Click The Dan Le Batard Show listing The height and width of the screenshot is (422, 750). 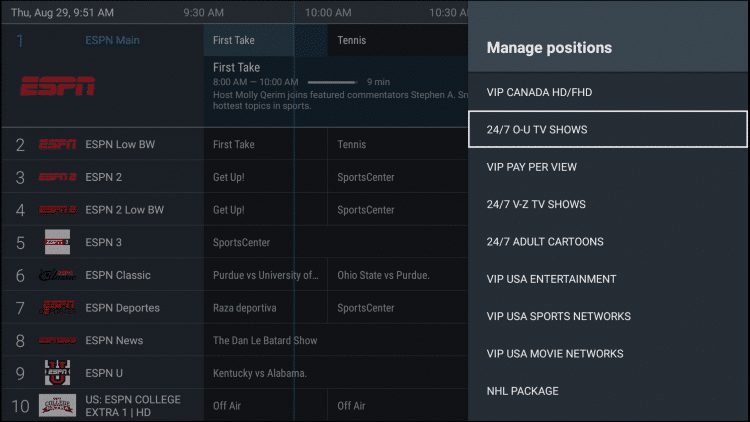[265, 340]
